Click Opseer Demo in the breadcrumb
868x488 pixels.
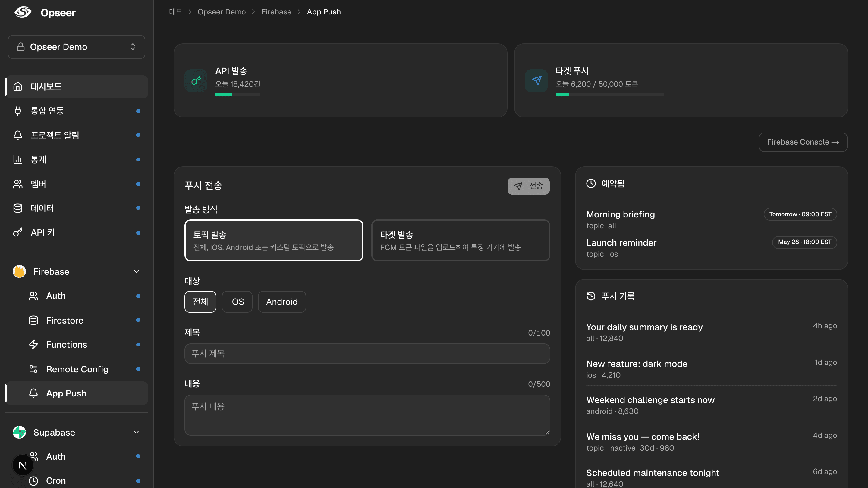point(222,12)
